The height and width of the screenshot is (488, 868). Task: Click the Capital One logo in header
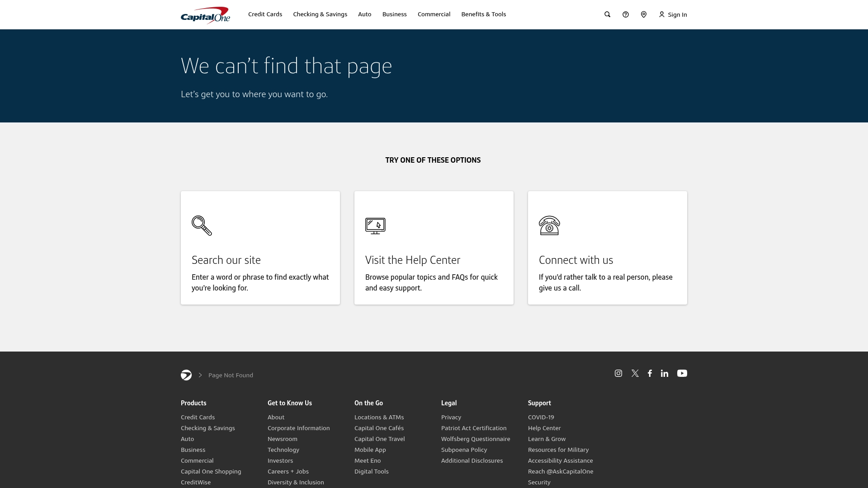coord(205,15)
